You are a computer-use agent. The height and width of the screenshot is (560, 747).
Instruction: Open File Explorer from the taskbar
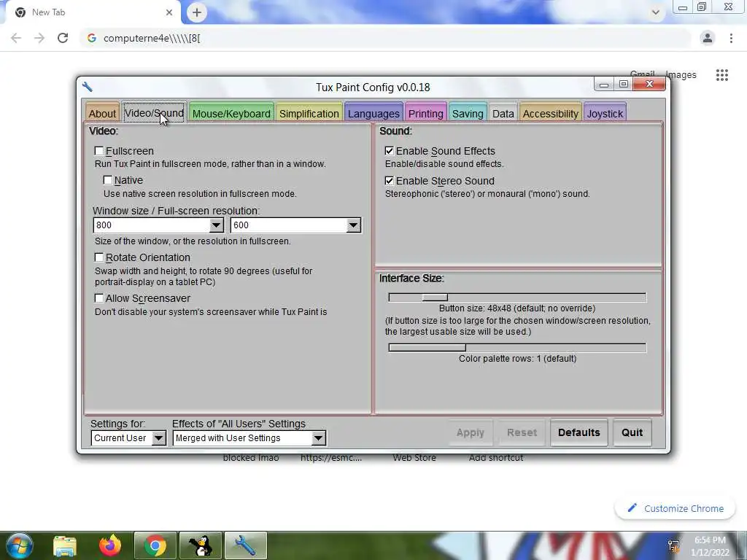[x=65, y=545]
